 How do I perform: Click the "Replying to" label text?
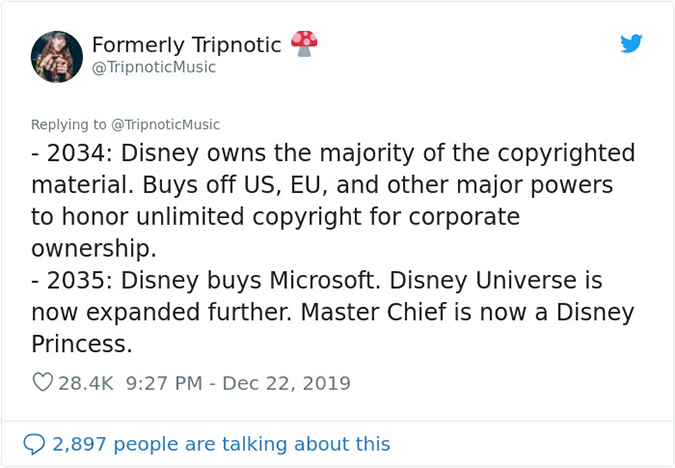68,125
